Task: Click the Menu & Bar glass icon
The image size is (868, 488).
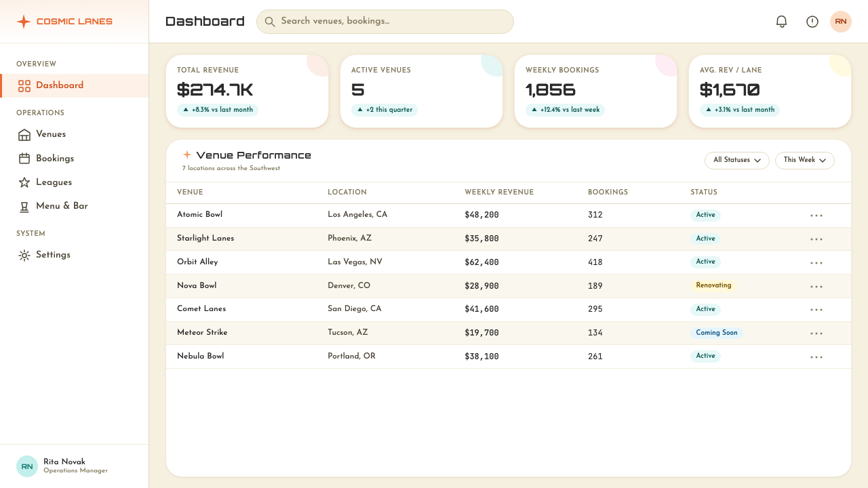Action: tap(24, 206)
